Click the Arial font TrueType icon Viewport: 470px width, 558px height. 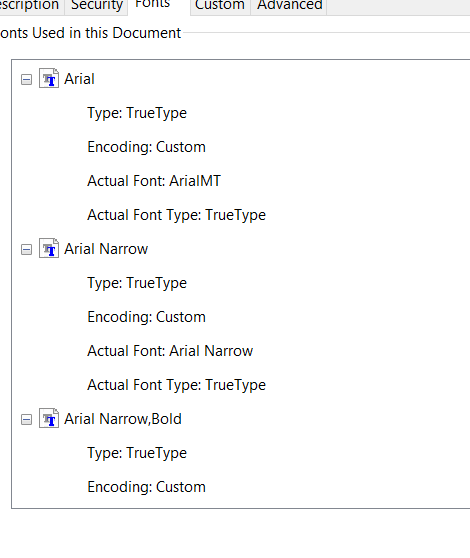(x=49, y=78)
